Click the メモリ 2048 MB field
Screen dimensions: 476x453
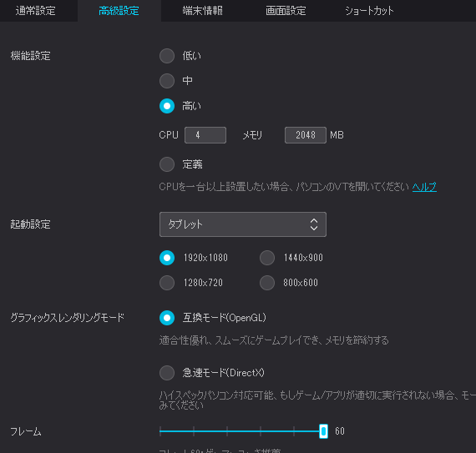pyautogui.click(x=306, y=135)
